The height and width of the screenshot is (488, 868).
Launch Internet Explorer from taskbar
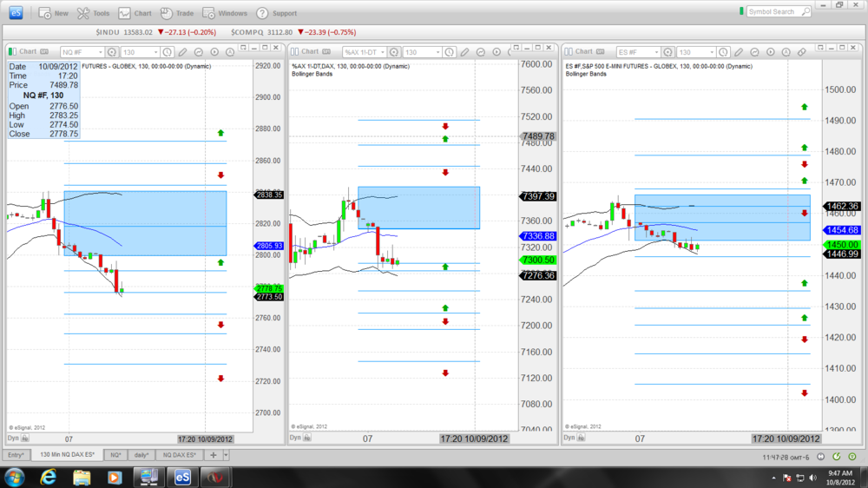coord(48,477)
